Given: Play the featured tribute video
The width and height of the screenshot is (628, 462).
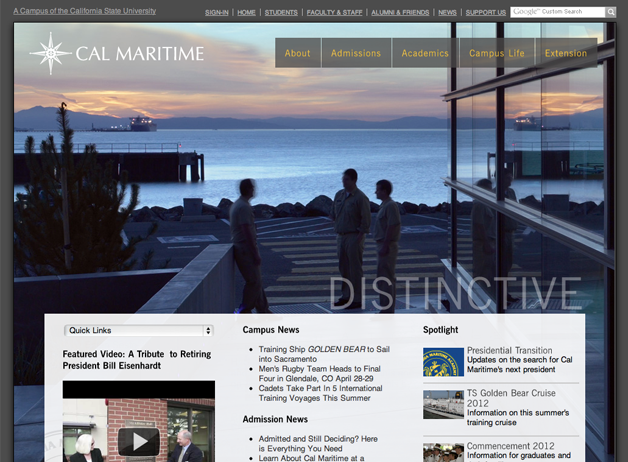Looking at the screenshot, I should (x=139, y=442).
